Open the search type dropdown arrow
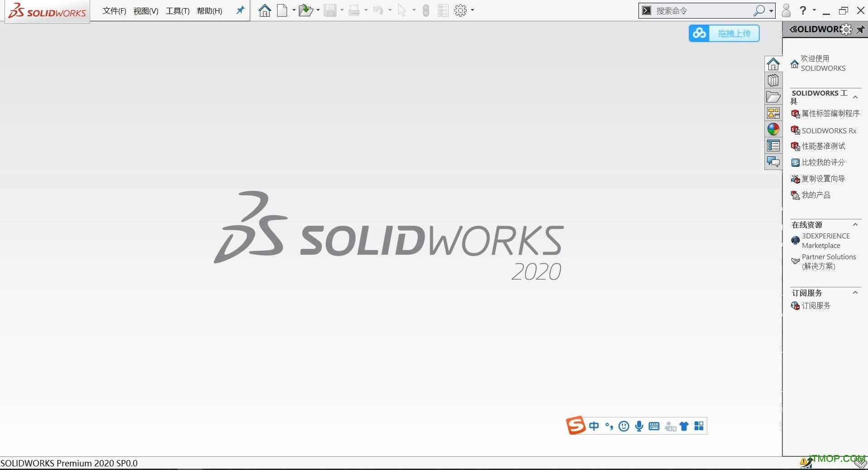 point(771,11)
